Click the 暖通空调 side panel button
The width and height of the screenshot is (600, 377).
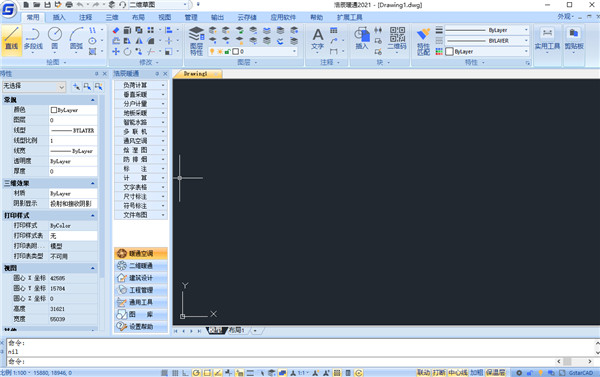[x=141, y=253]
